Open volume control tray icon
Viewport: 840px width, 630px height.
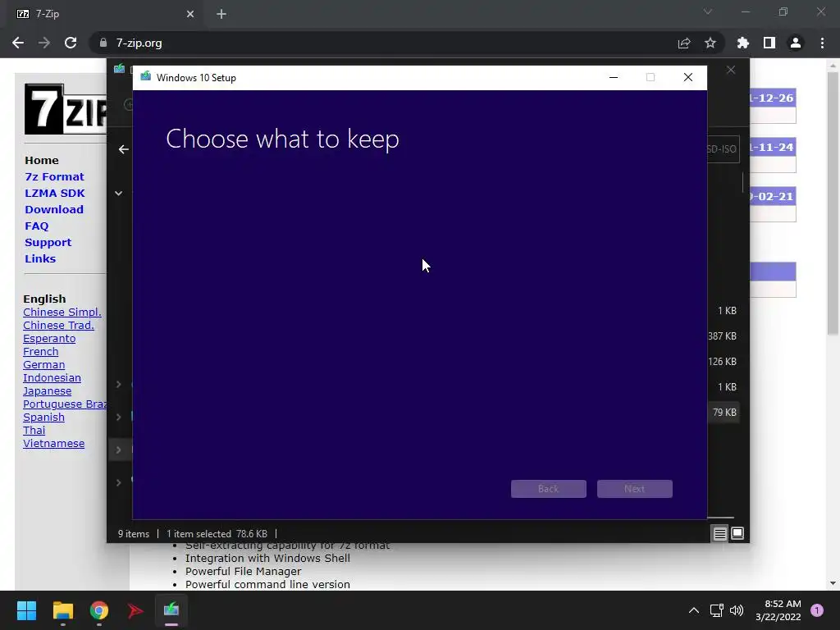(737, 610)
